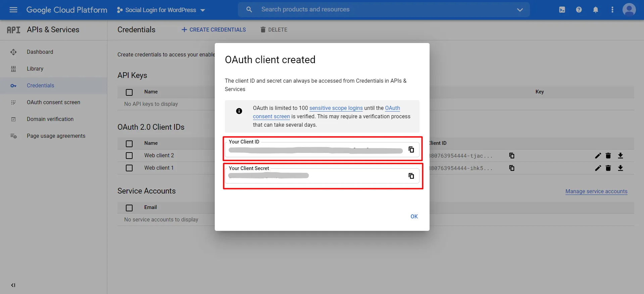Click the info icon in the dialog

pos(239,111)
